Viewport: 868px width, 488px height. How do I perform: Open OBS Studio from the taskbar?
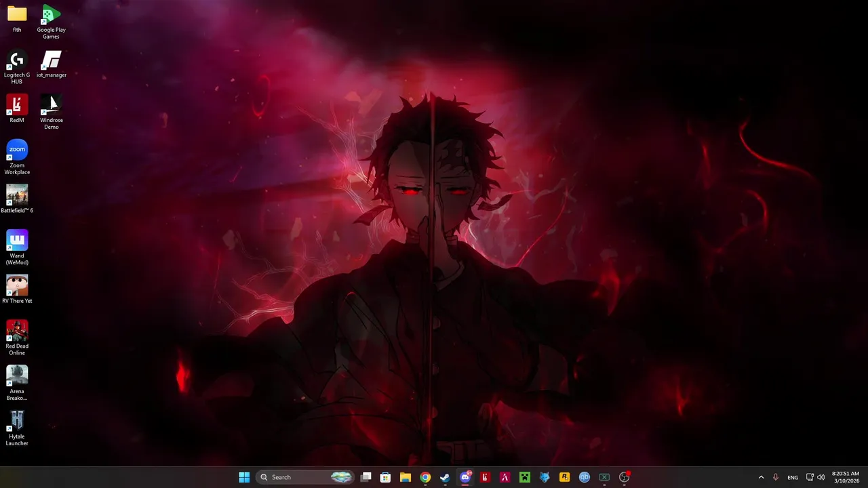(x=625, y=477)
